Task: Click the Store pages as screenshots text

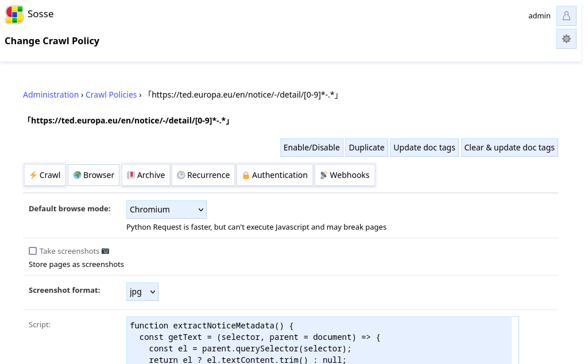Action: coord(76,265)
